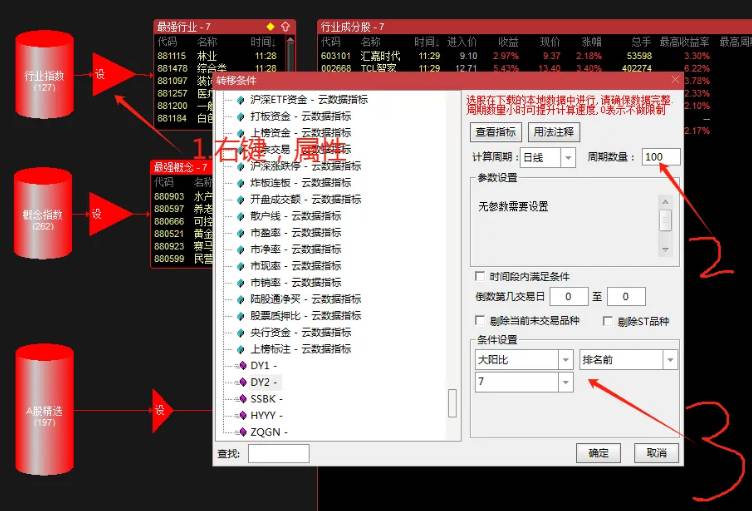This screenshot has height=511, width=752.
Task: Click the teal icon beside 打板资金
Action: pyautogui.click(x=241, y=117)
